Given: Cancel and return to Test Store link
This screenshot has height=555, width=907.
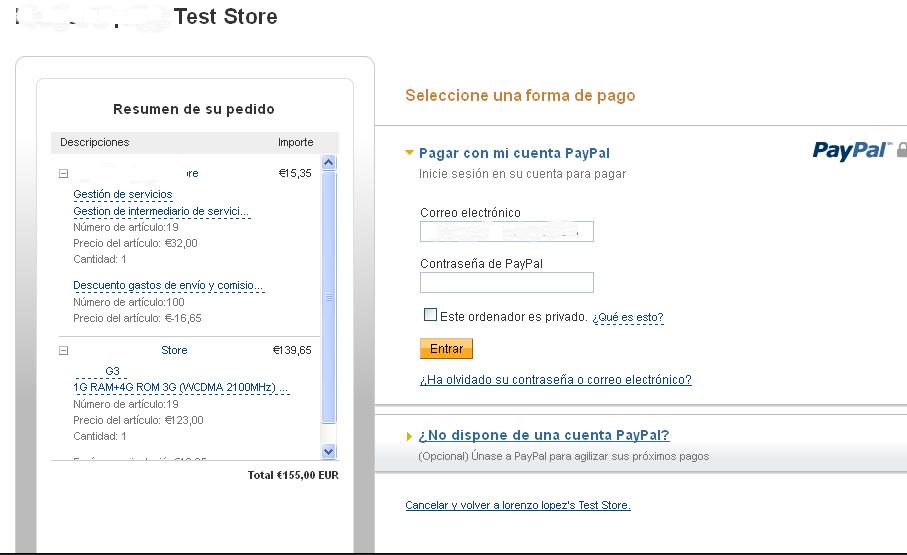Looking at the screenshot, I should point(518,505).
